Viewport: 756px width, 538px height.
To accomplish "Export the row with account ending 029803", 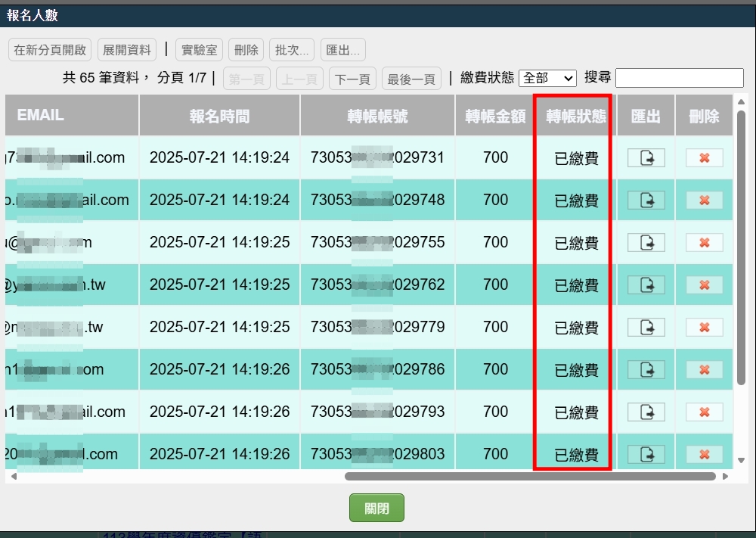I will click(x=646, y=454).
